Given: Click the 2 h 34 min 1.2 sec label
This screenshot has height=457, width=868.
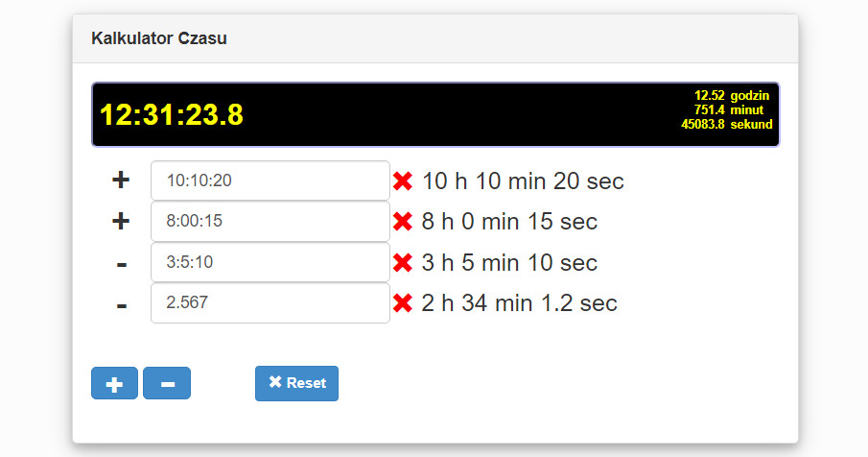Looking at the screenshot, I should (519, 303).
